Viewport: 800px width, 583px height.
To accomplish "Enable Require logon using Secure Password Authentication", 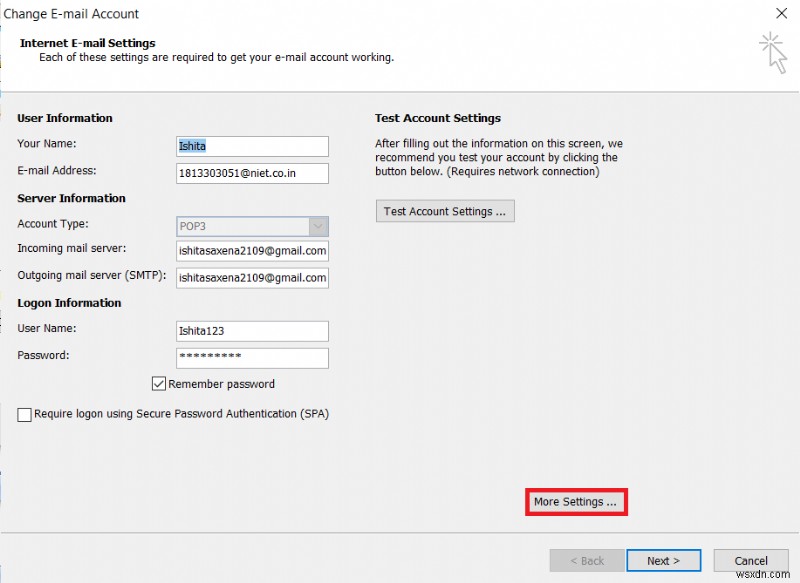I will 24,413.
